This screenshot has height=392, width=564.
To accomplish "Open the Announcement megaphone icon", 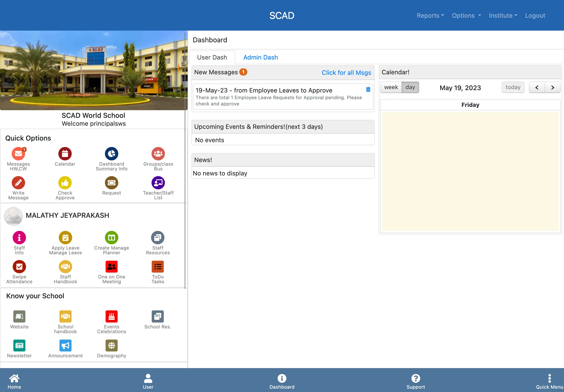I will click(65, 345).
